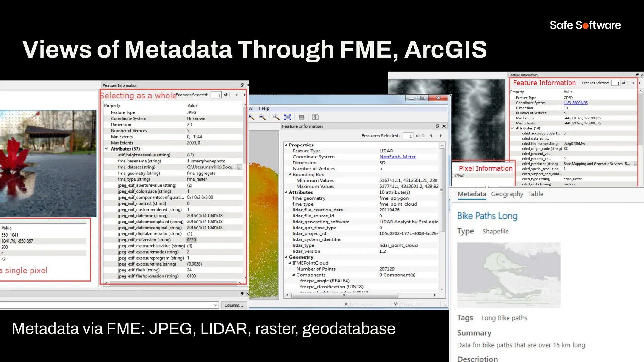This screenshot has width=644, height=362.
Task: Close the JPEG Feature Information panel
Action: [247, 85]
